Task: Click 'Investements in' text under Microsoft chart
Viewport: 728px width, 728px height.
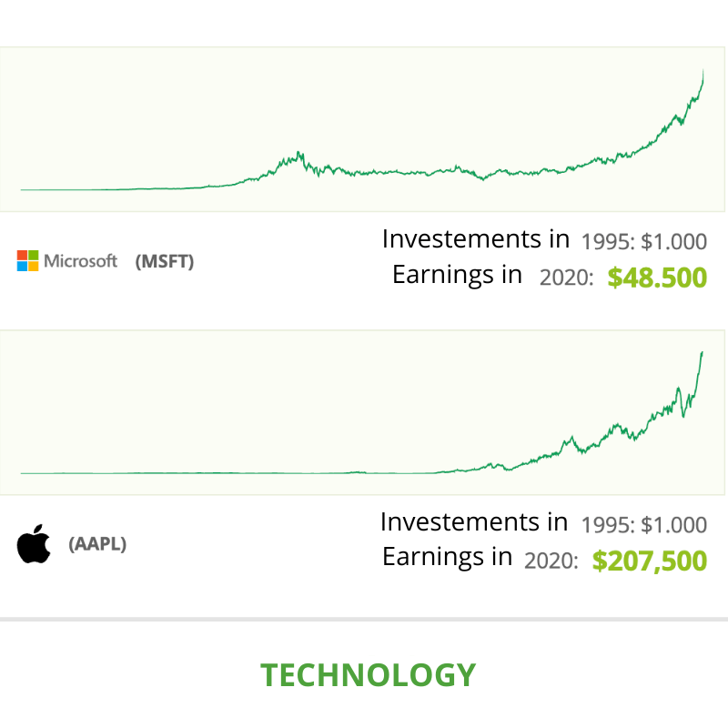Action: coord(476,239)
